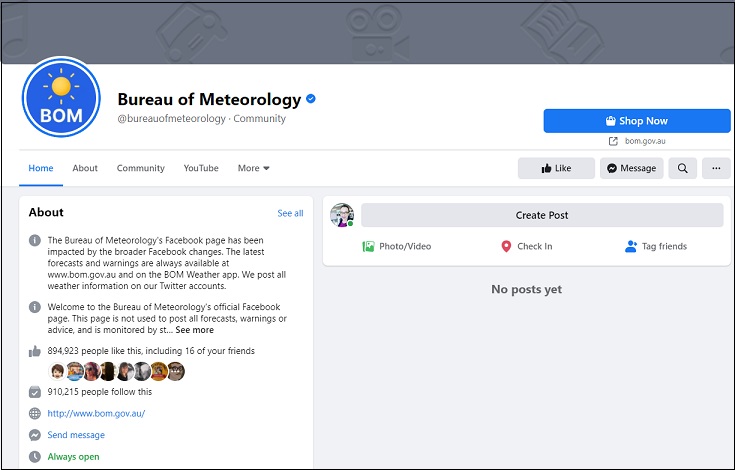
Task: Open the Community tab
Action: tap(140, 168)
